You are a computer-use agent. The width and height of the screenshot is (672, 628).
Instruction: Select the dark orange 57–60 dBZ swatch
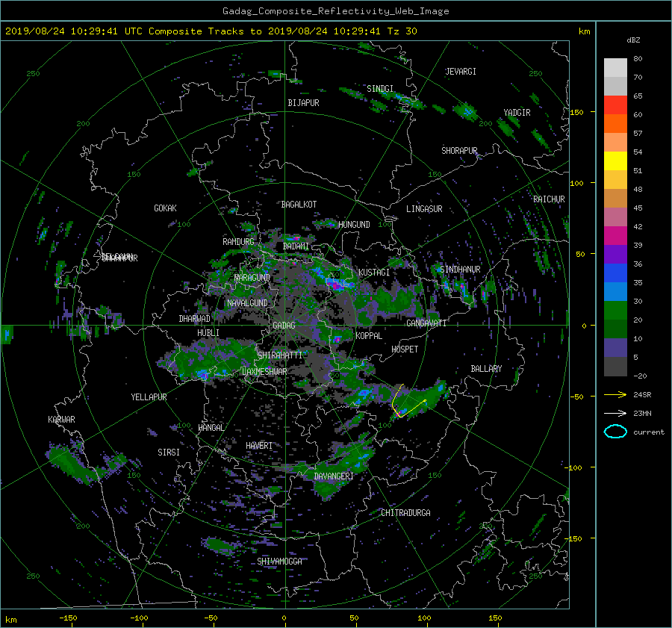pos(615,123)
